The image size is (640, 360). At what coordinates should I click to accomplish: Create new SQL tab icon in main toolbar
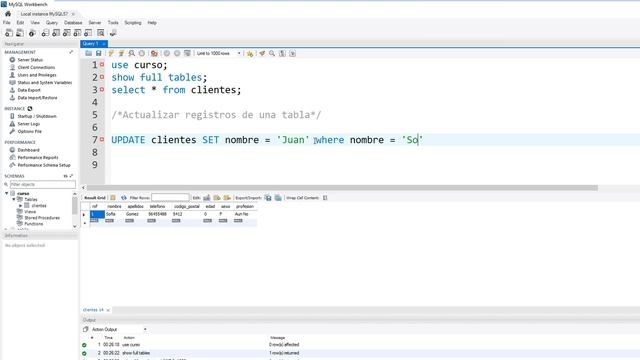(x=9, y=33)
